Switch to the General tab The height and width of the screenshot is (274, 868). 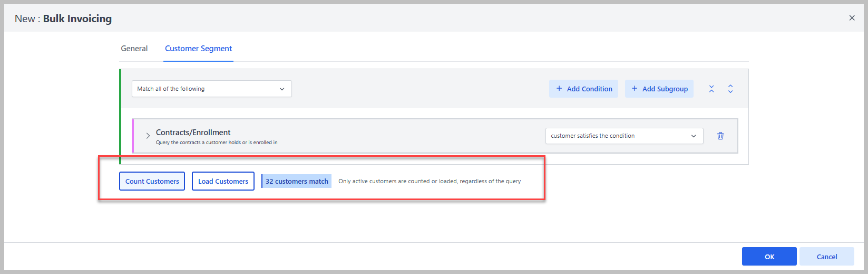pos(134,49)
